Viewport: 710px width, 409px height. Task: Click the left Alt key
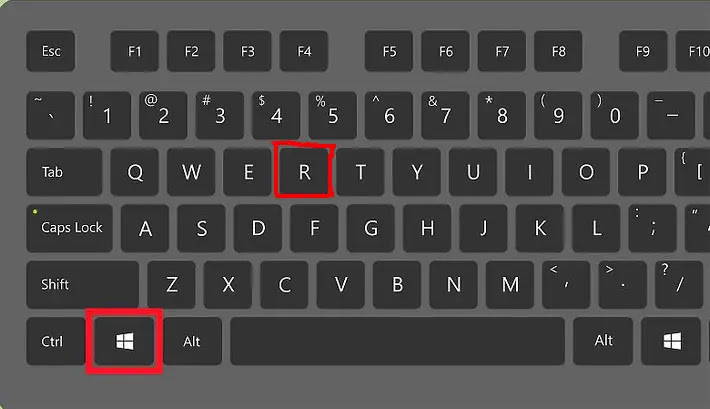[x=192, y=341]
